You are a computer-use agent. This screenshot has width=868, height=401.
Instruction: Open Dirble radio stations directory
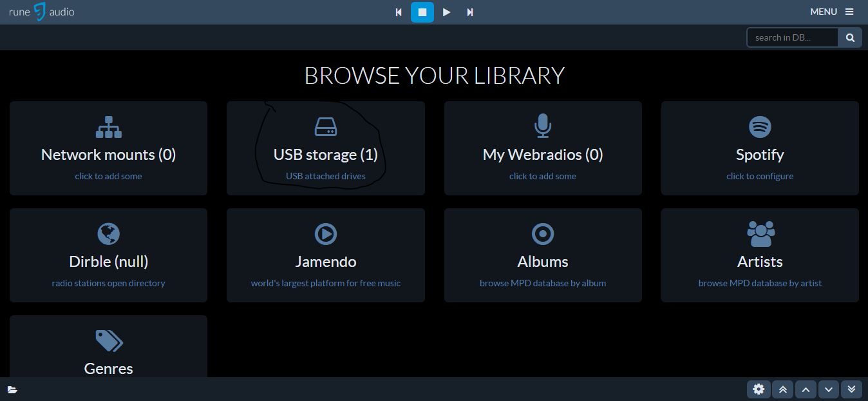[x=108, y=255]
